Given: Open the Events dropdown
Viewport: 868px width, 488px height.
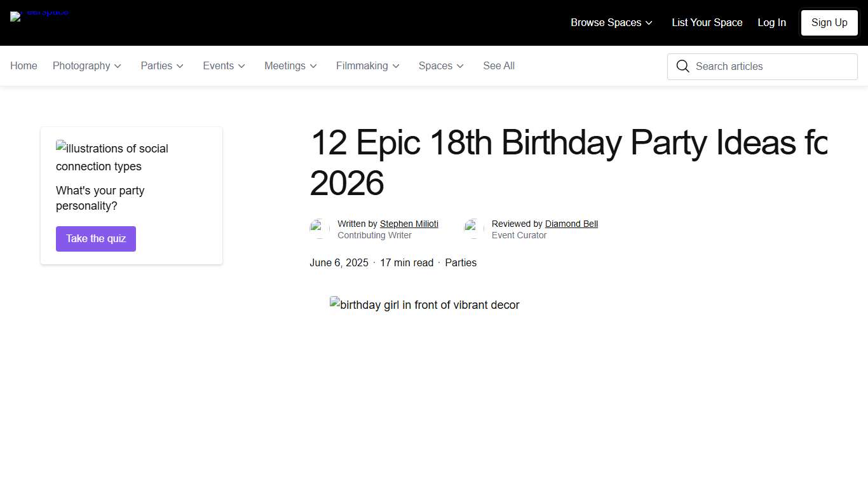Looking at the screenshot, I should tap(224, 65).
